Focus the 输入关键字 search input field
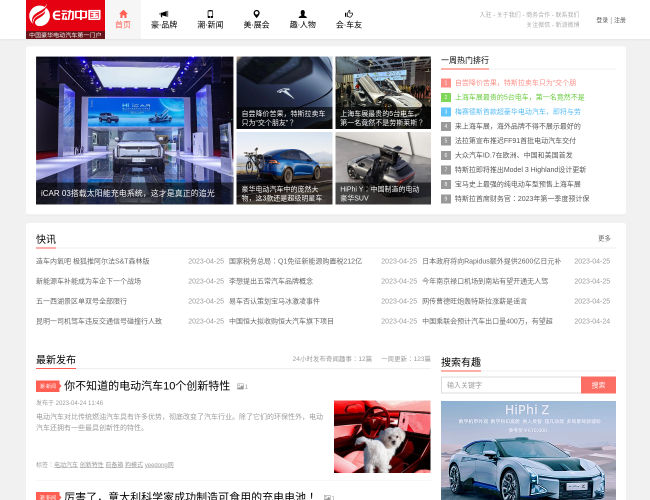Screen dimensions: 650x500 510,385
